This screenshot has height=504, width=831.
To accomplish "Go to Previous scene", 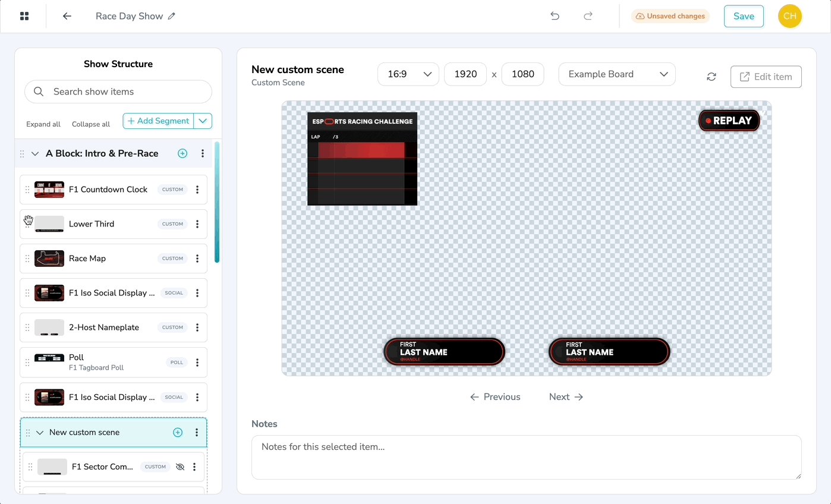I will (495, 397).
